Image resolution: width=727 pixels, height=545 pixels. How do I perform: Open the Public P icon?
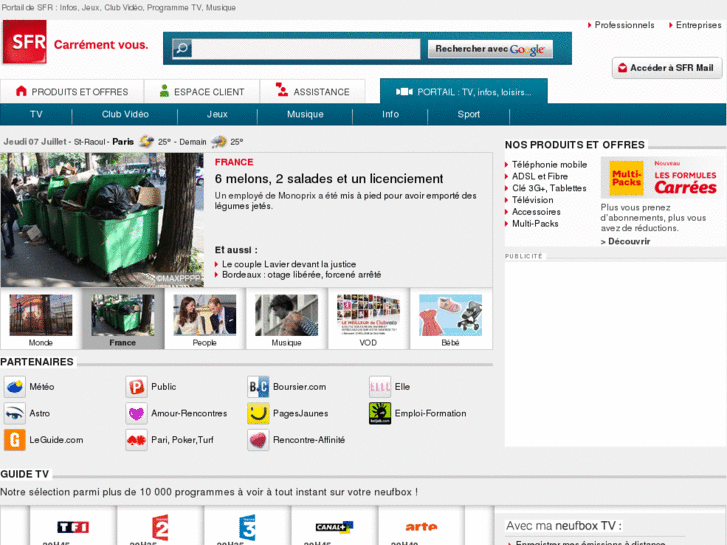coord(136,387)
